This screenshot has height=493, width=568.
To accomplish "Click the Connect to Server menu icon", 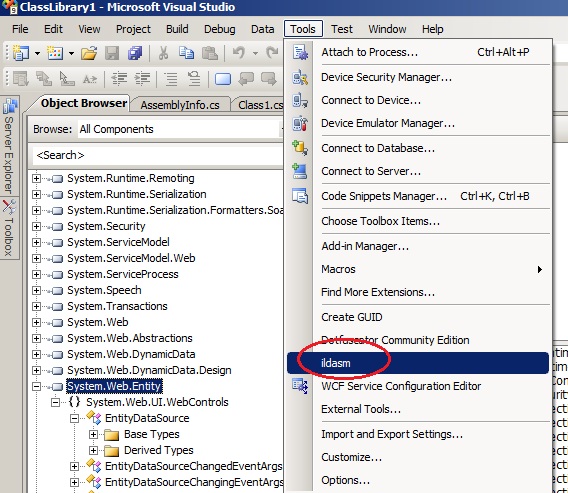I will (x=300, y=171).
